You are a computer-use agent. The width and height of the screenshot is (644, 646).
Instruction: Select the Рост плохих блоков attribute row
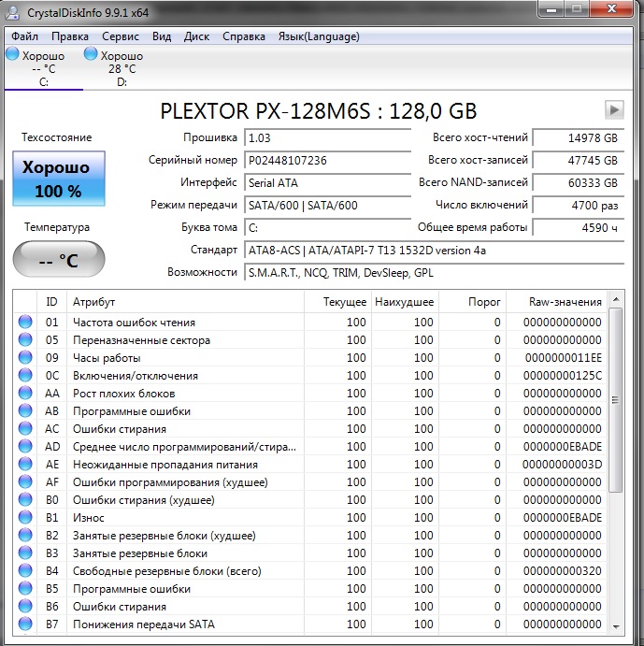point(310,394)
